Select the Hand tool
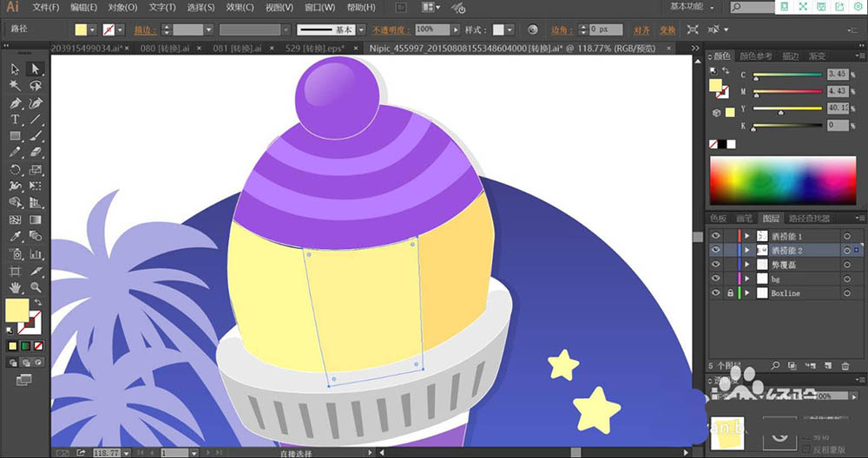This screenshot has height=458, width=868. point(16,287)
